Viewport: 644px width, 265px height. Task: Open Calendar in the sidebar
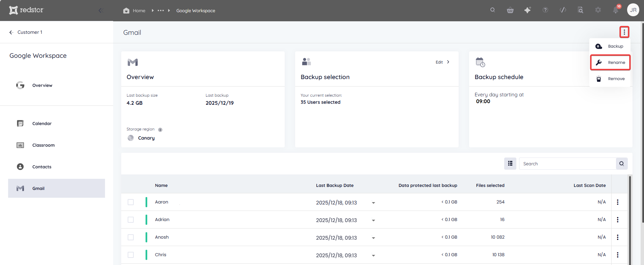56,124
